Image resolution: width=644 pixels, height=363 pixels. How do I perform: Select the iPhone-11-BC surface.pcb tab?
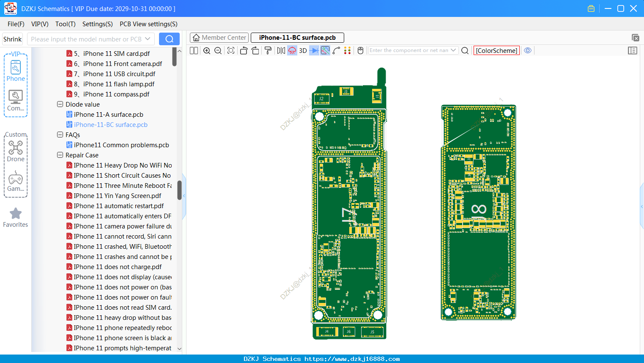[x=297, y=38]
